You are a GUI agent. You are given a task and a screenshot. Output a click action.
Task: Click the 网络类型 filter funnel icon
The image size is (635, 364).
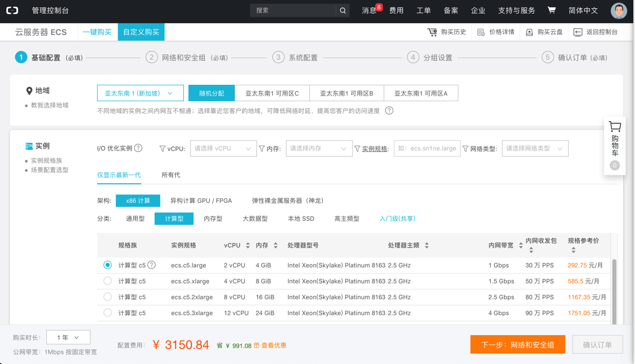pyautogui.click(x=466, y=148)
